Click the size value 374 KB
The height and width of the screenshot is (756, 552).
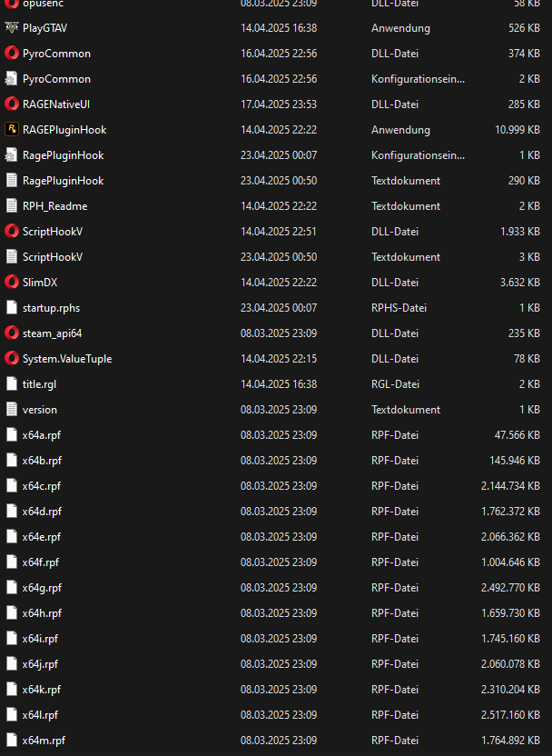(524, 54)
